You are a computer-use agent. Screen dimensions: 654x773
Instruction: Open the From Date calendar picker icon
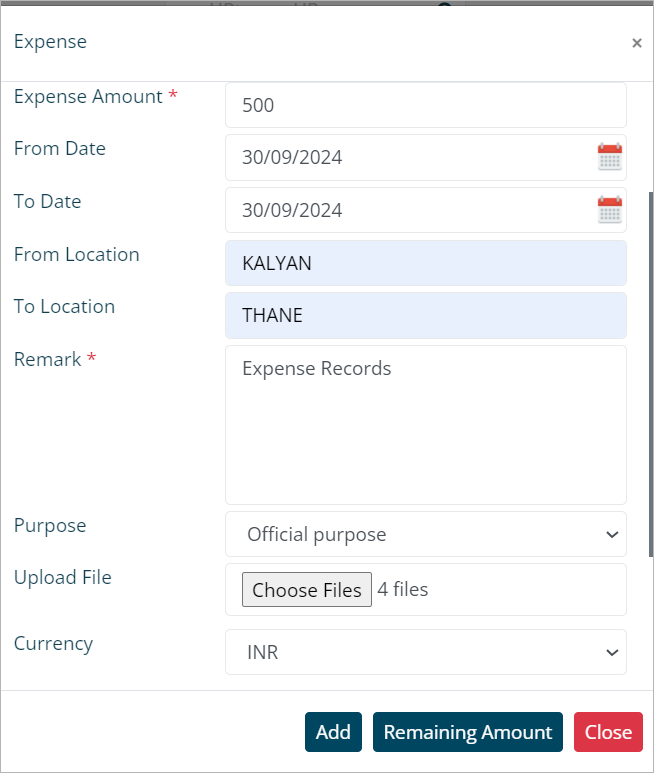(609, 157)
